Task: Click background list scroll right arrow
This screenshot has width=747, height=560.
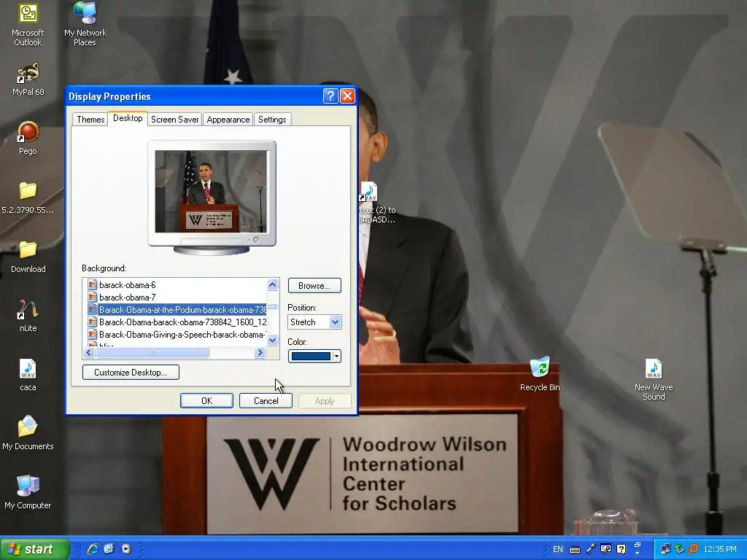Action: pos(260,353)
